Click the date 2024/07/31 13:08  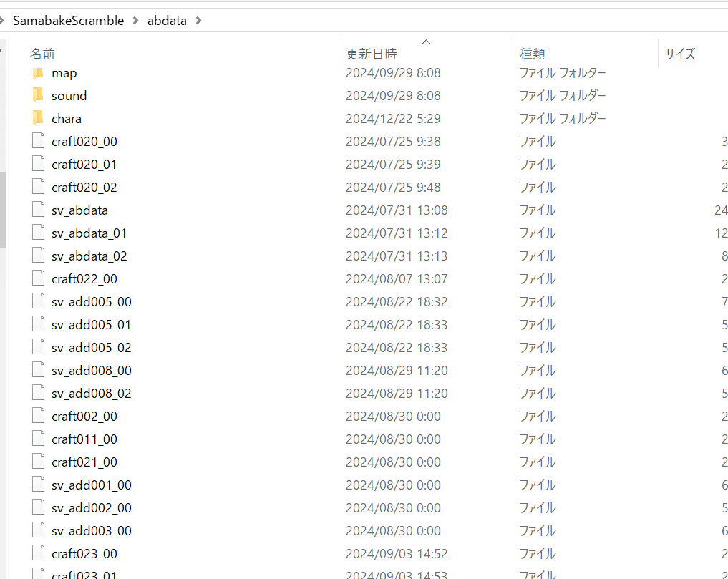click(397, 210)
